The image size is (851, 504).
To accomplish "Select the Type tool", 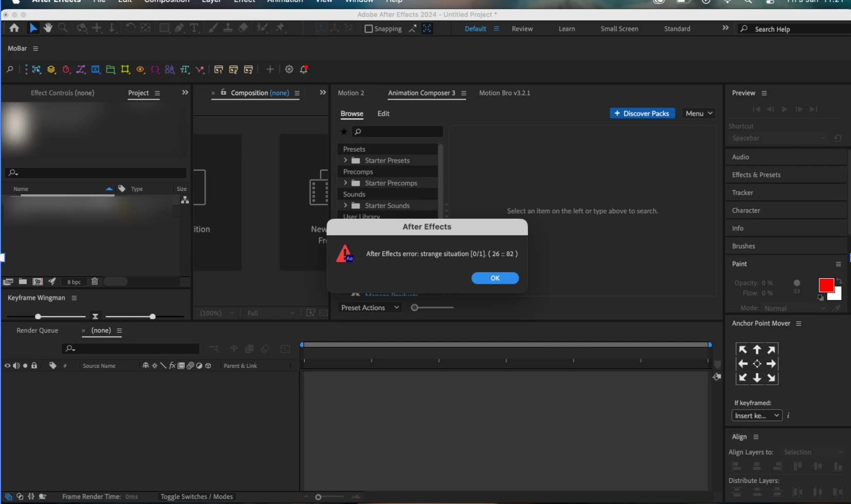I will [x=194, y=28].
